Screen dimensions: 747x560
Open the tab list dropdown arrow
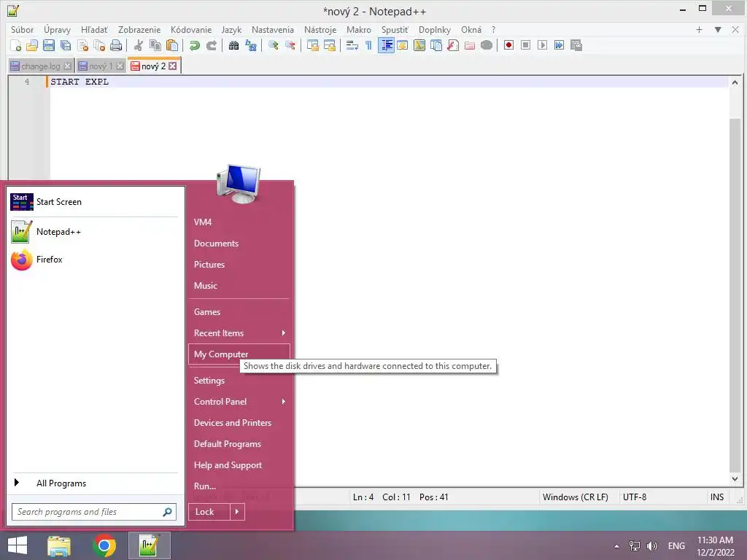(718, 29)
